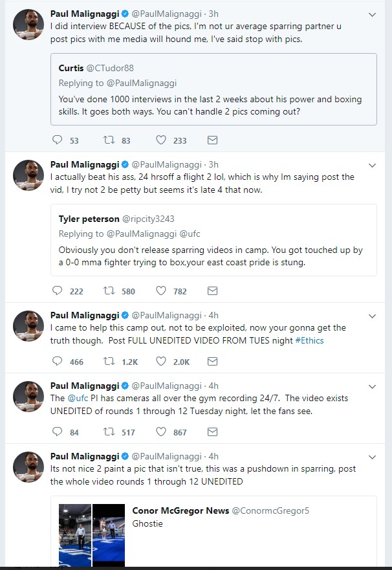Send first tweet via direct message envelope
This screenshot has height=570, width=392.
212,140
